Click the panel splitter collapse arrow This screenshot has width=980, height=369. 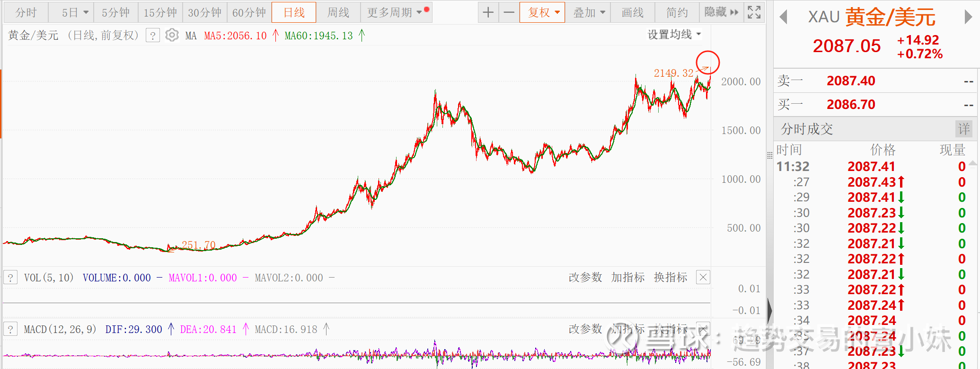tap(769, 311)
